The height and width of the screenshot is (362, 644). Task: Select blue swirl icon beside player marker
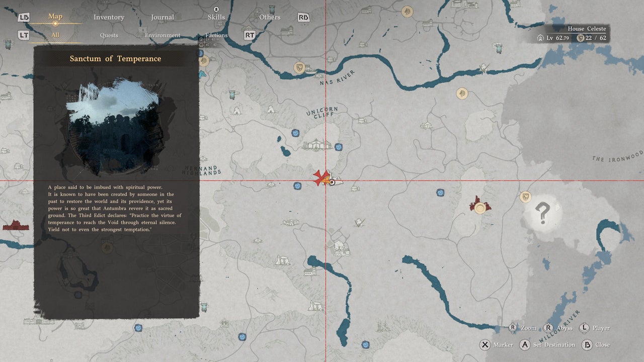pyautogui.click(x=298, y=186)
